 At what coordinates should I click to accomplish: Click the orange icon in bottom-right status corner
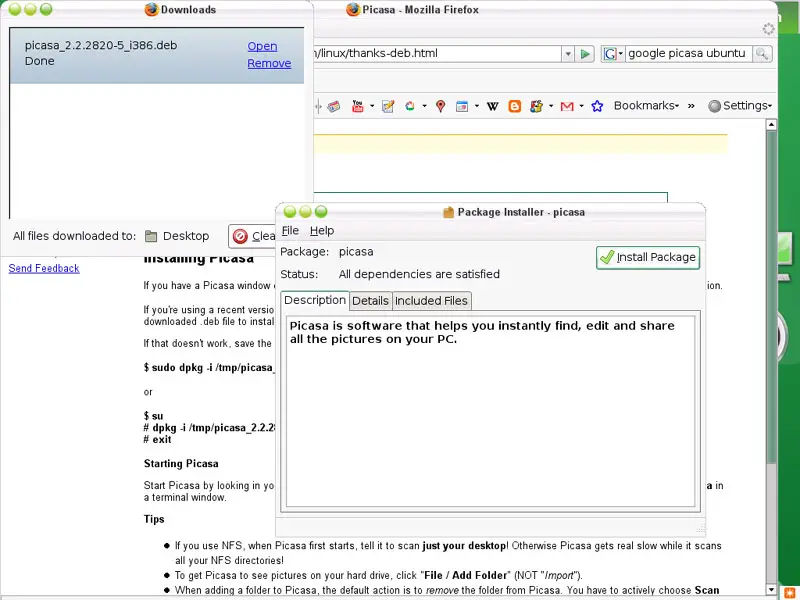(792, 593)
